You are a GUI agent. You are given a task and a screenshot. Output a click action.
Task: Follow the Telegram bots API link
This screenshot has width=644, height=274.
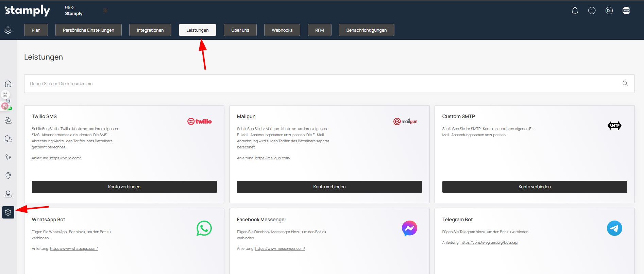489,242
